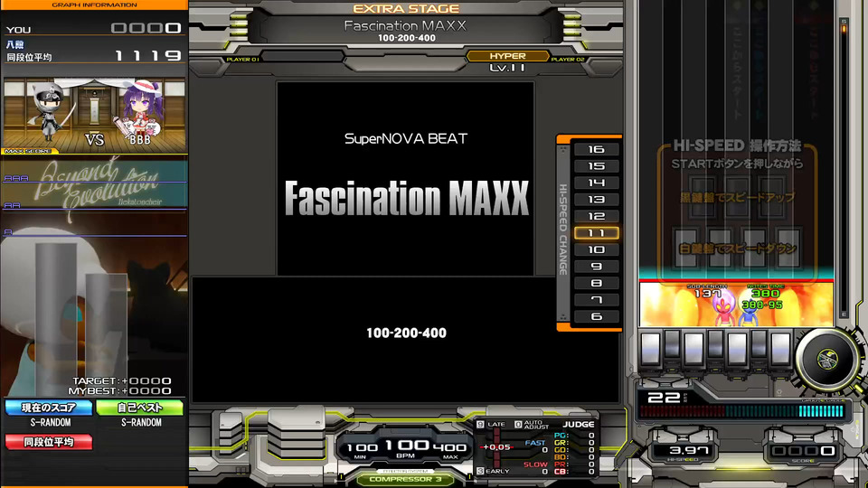
Task: Click the AAA grade line label
Action: click(x=16, y=178)
